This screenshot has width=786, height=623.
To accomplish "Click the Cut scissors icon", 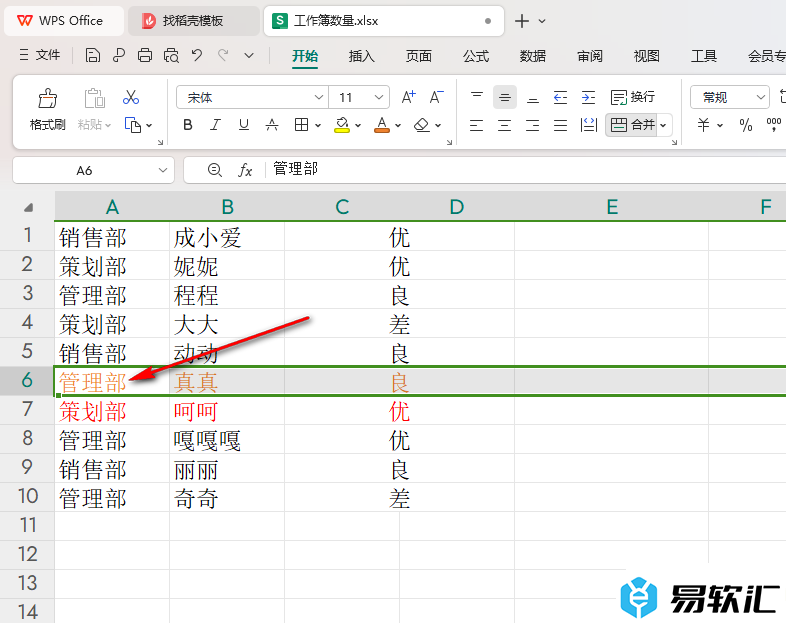I will click(x=131, y=97).
